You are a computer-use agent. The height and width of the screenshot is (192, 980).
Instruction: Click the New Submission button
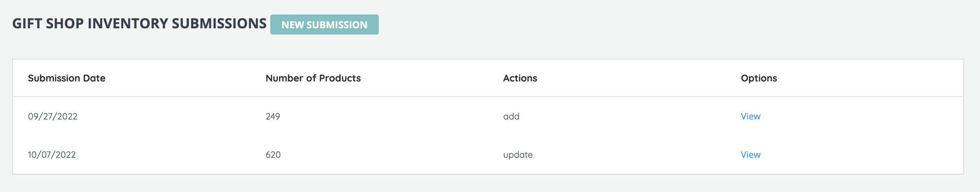[x=324, y=25]
